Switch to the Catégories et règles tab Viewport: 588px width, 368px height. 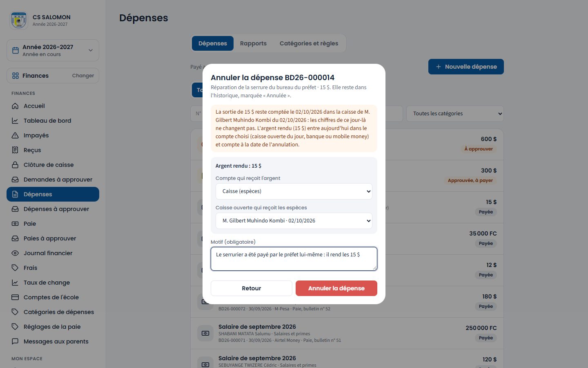pyautogui.click(x=309, y=43)
